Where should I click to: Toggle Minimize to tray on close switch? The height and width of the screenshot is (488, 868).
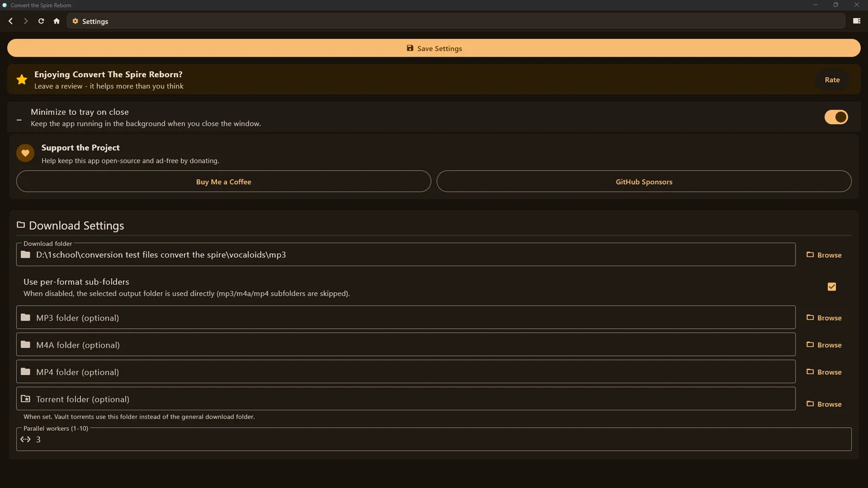click(836, 117)
